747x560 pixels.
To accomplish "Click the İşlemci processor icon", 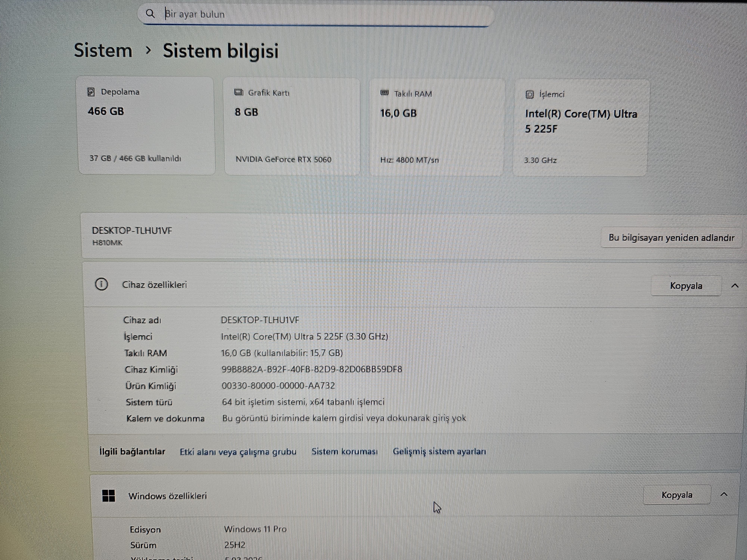I will tap(529, 94).
